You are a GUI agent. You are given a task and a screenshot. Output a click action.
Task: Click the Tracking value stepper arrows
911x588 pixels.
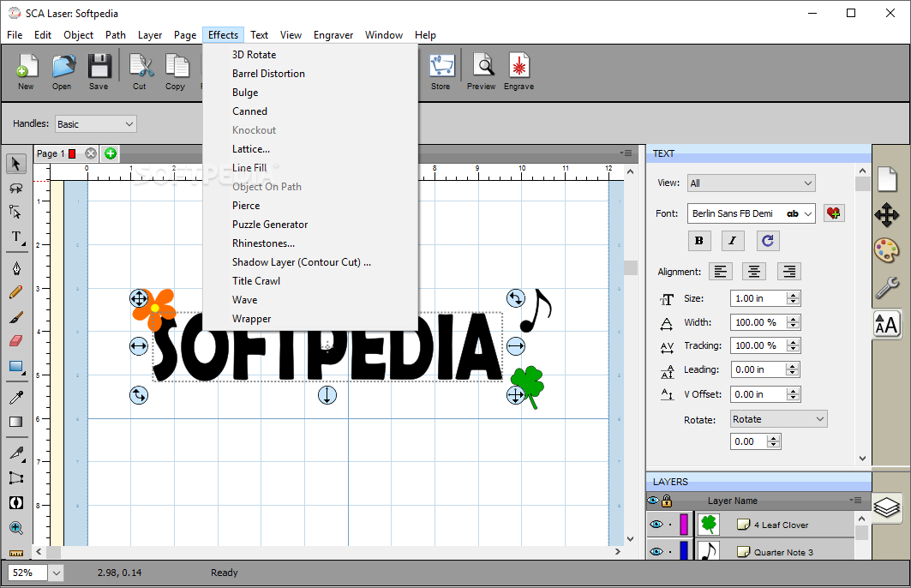794,345
